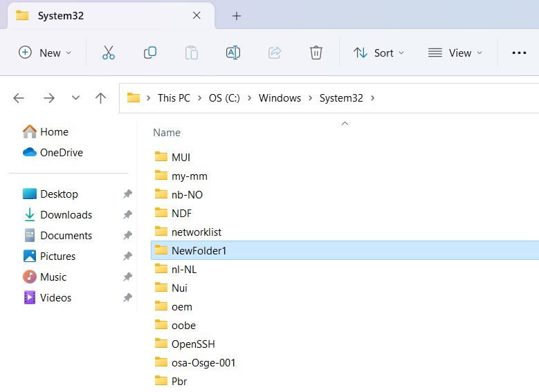Expand recent locations chevron

point(75,98)
